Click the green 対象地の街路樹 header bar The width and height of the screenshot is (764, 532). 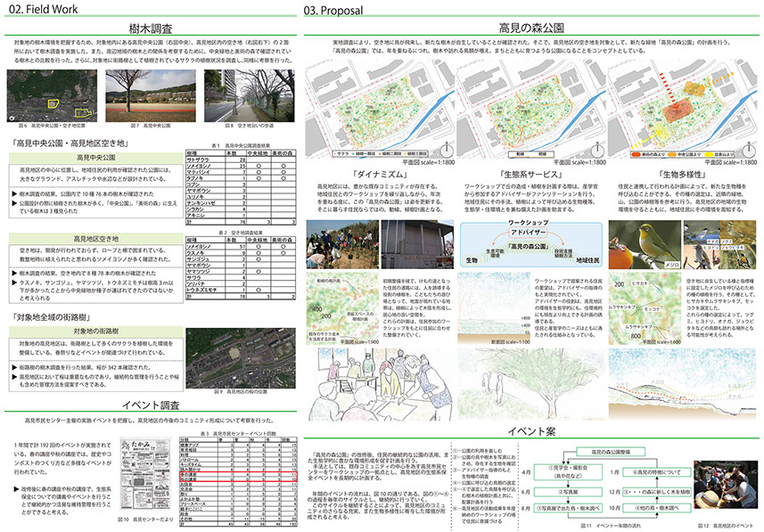point(96,331)
